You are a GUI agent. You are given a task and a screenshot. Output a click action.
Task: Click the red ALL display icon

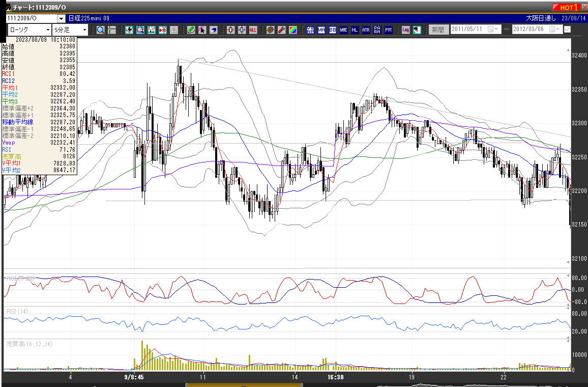[253, 30]
